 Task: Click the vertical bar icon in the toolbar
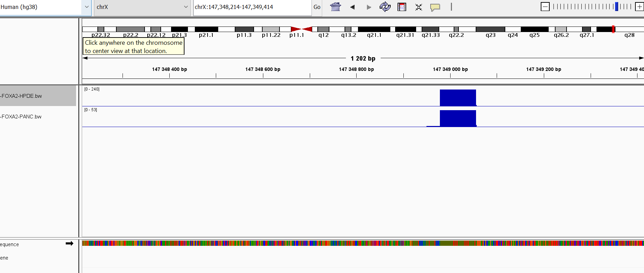(x=451, y=7)
